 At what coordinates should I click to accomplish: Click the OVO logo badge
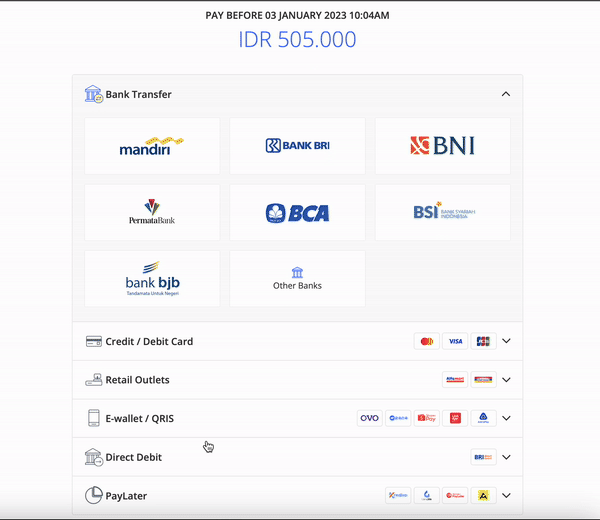[370, 418]
